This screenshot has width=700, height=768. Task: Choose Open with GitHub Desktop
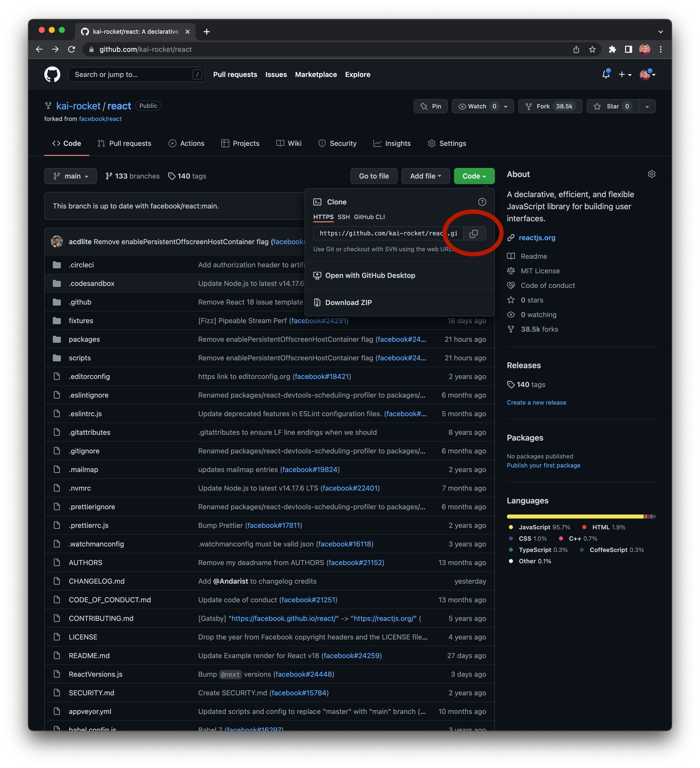tap(364, 275)
